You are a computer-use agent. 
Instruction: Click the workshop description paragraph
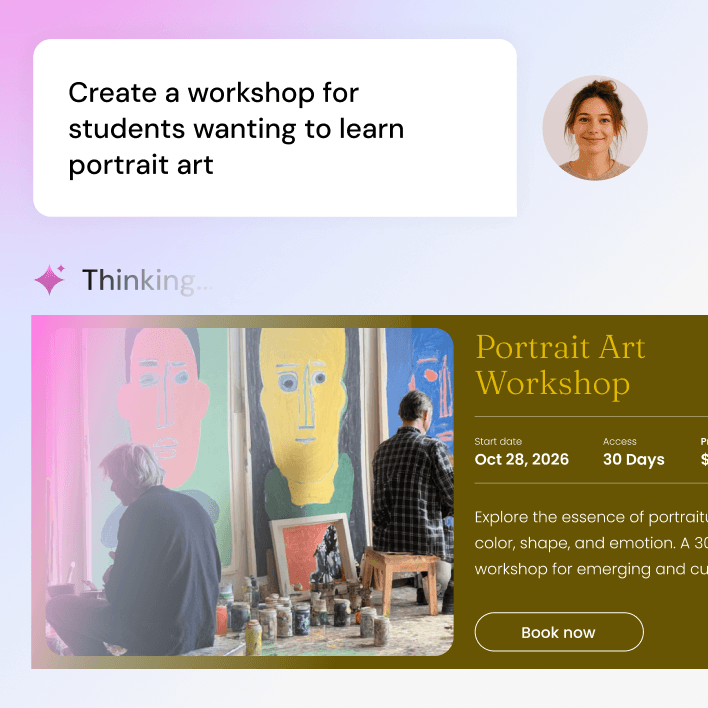tap(591, 543)
